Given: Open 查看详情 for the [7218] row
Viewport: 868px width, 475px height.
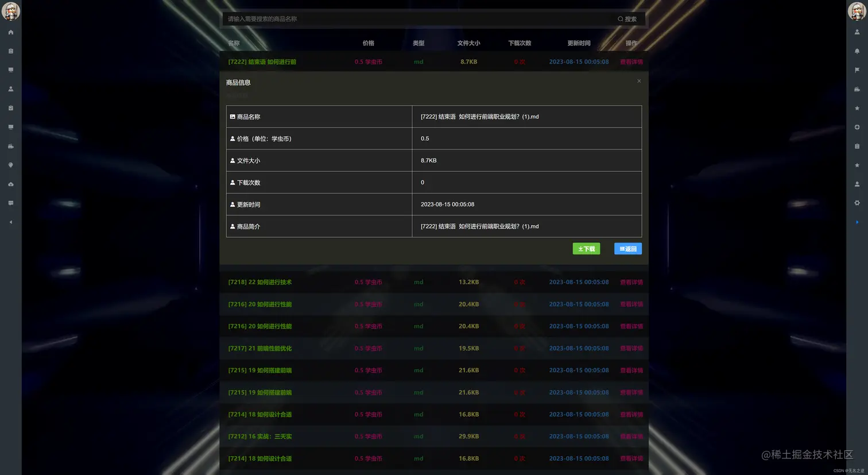Looking at the screenshot, I should coord(631,282).
